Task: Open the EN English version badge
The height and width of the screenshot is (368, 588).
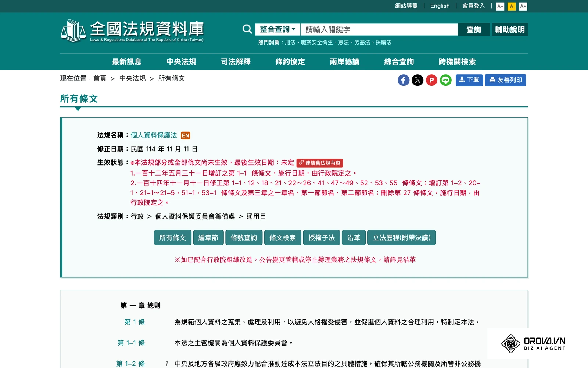Action: (186, 135)
